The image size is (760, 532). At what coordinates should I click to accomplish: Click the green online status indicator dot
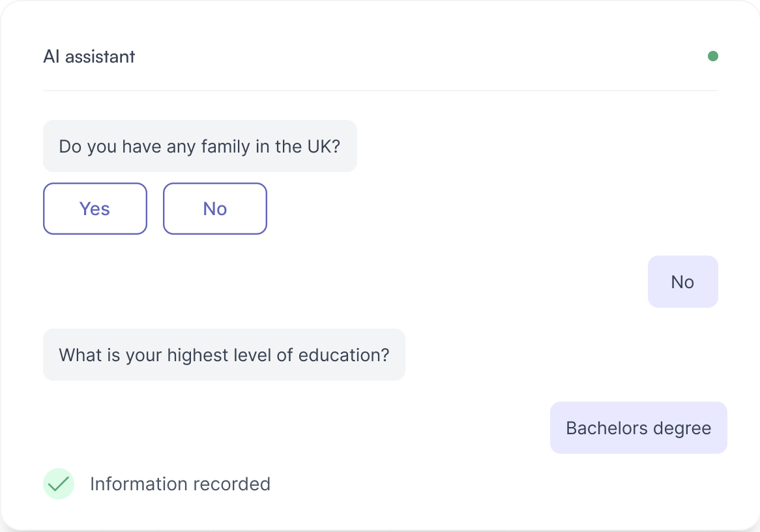click(x=713, y=56)
